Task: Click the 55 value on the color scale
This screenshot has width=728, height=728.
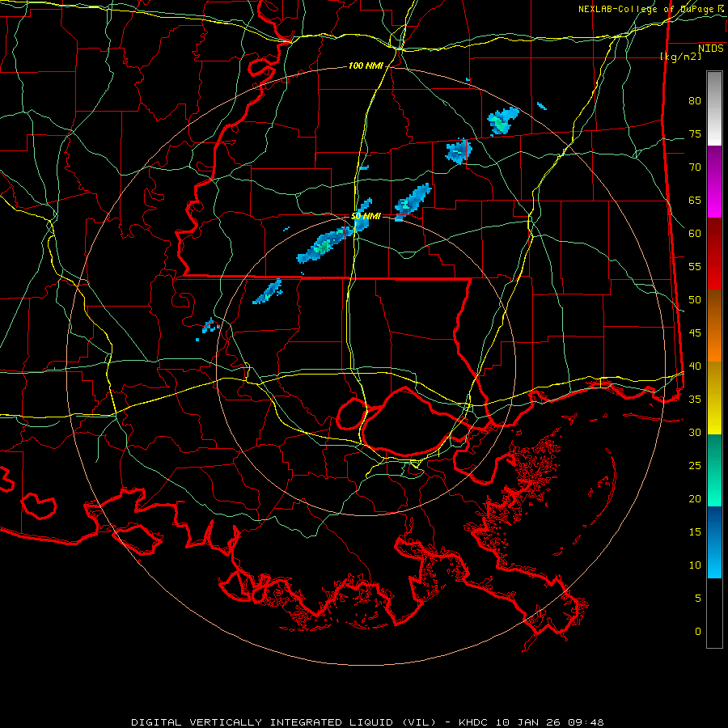Action: [695, 266]
